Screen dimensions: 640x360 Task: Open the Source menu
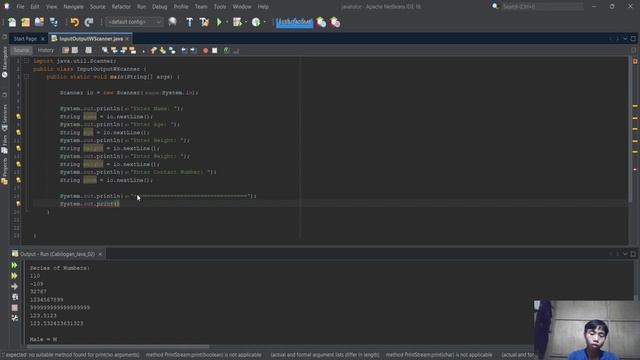[x=98, y=7]
